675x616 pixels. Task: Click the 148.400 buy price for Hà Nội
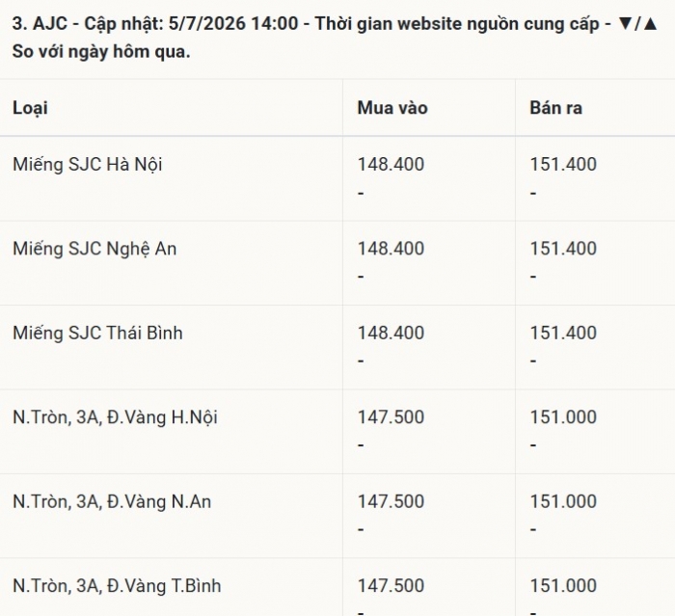pos(391,165)
